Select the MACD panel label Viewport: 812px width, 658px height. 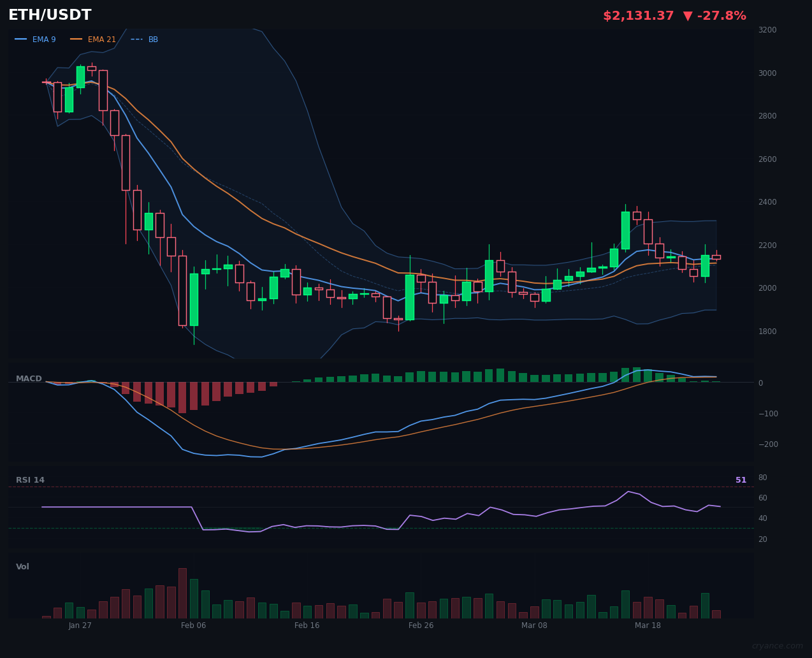(29, 378)
